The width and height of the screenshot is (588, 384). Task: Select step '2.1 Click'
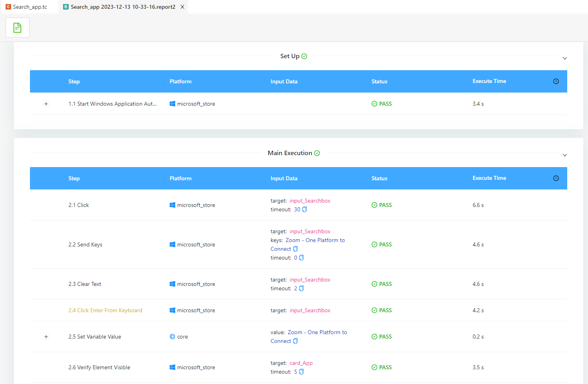pyautogui.click(x=79, y=205)
